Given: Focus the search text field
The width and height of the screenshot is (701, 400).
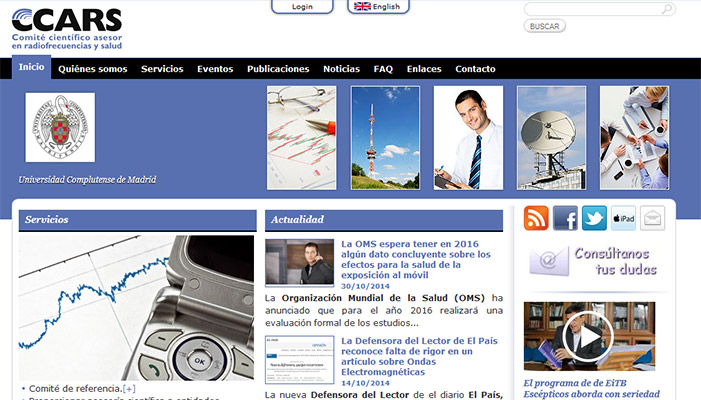Looking at the screenshot, I should click(x=599, y=9).
